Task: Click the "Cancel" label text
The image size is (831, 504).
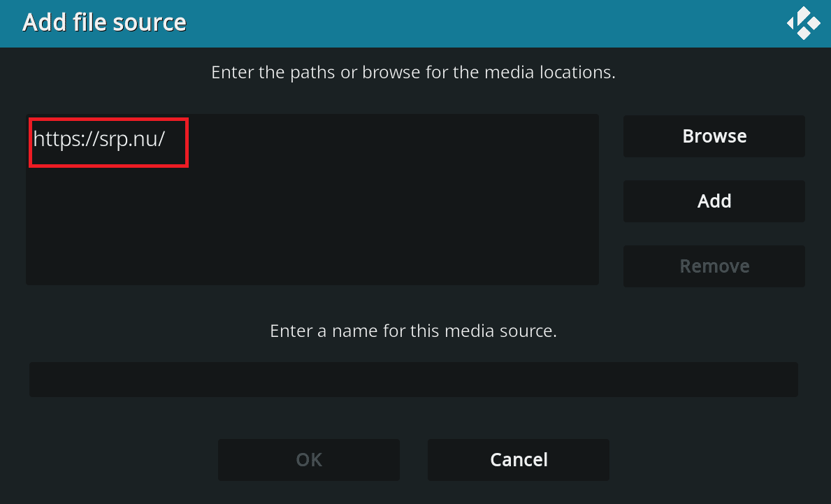Action: (x=519, y=459)
